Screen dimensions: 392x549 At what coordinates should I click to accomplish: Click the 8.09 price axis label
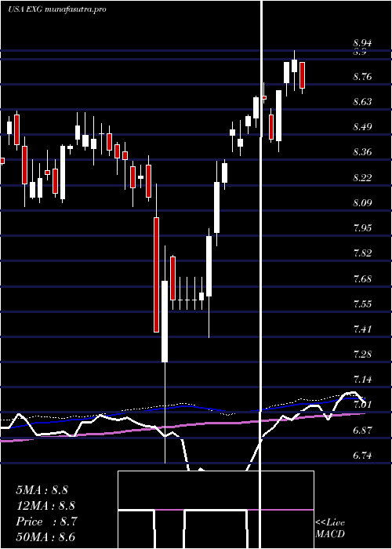362,202
